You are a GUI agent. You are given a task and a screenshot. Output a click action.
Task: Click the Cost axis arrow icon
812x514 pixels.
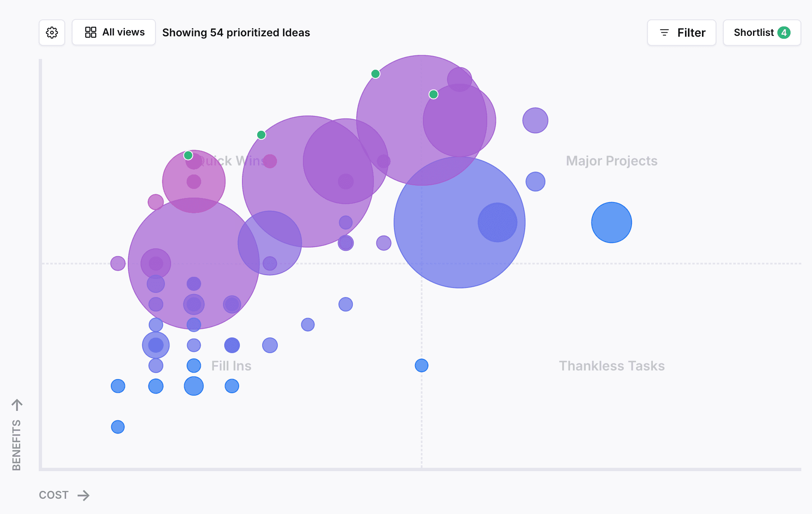pyautogui.click(x=84, y=495)
